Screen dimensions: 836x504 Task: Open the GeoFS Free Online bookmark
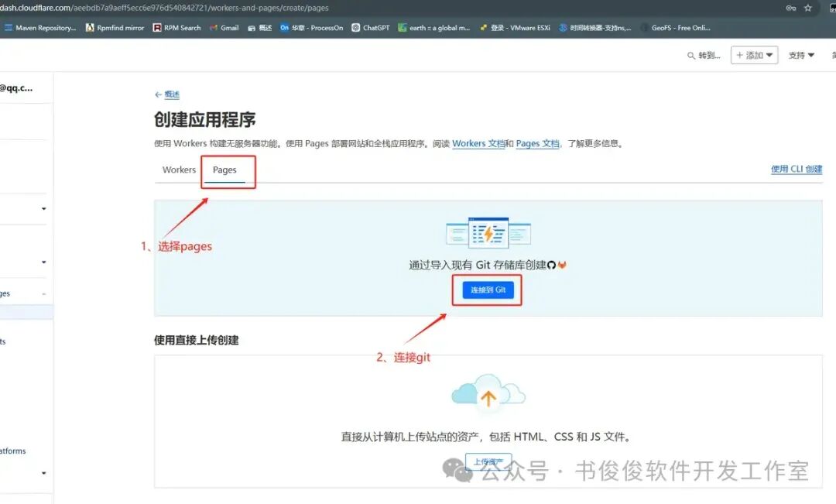pyautogui.click(x=676, y=28)
